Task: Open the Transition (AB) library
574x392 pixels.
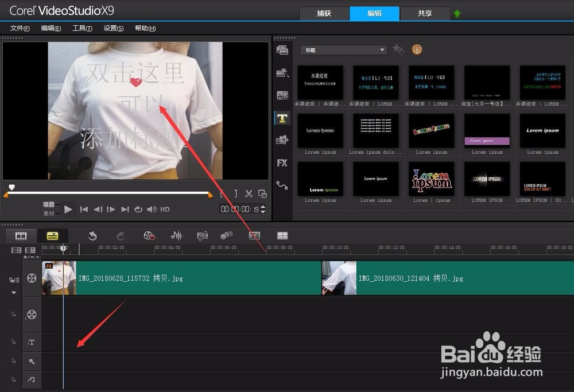Action: [x=282, y=95]
